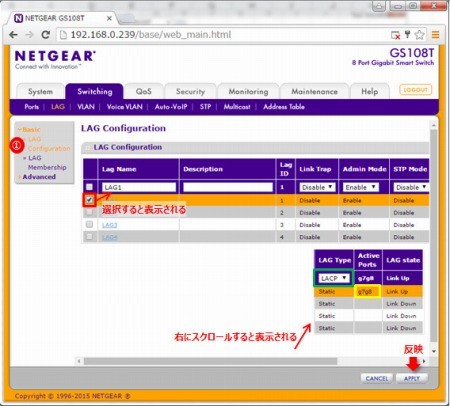Viewport: 450px width, 406px height.
Task: Open the Switching tab
Action: 95,91
